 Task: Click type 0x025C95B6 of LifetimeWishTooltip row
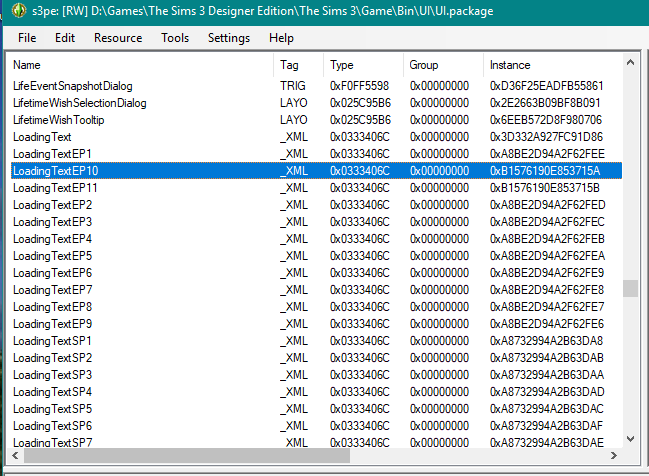tap(361, 120)
